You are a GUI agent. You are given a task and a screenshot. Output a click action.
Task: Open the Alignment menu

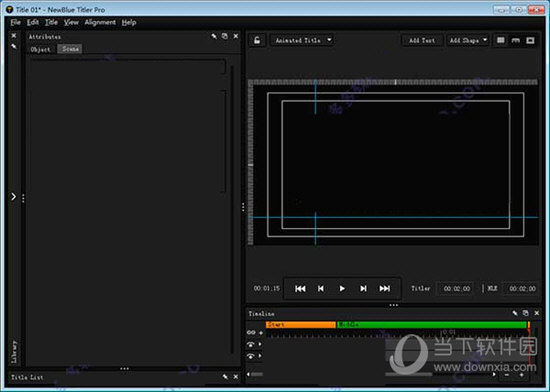click(100, 22)
